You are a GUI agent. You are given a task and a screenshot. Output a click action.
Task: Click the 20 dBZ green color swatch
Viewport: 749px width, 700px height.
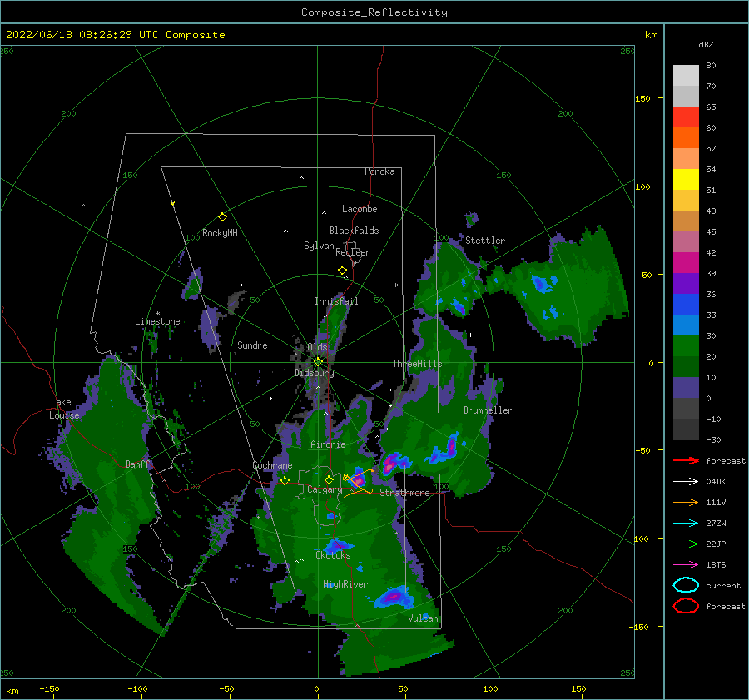pos(686,366)
